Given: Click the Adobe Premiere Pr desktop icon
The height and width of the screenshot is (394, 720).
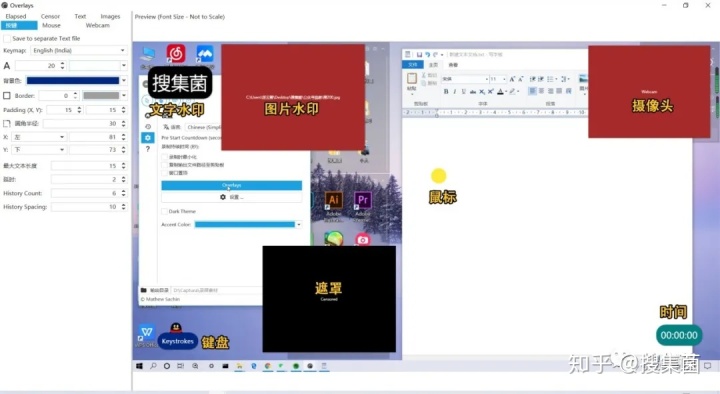Looking at the screenshot, I should pyautogui.click(x=363, y=200).
